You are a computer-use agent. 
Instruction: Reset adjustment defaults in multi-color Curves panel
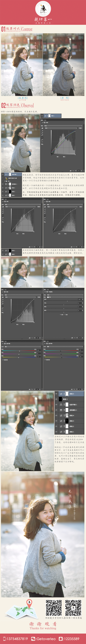(x=76, y=171)
